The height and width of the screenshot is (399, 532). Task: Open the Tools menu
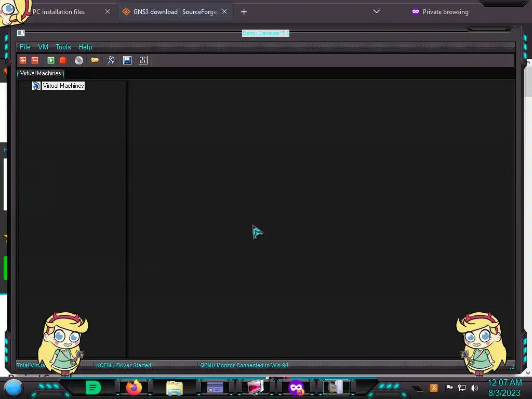63,47
